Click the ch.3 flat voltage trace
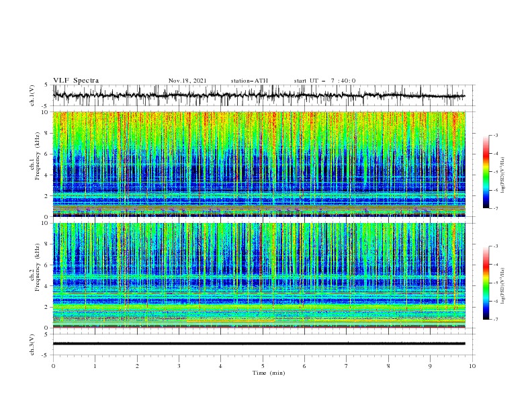The width and height of the screenshot is (532, 411). coord(259,344)
